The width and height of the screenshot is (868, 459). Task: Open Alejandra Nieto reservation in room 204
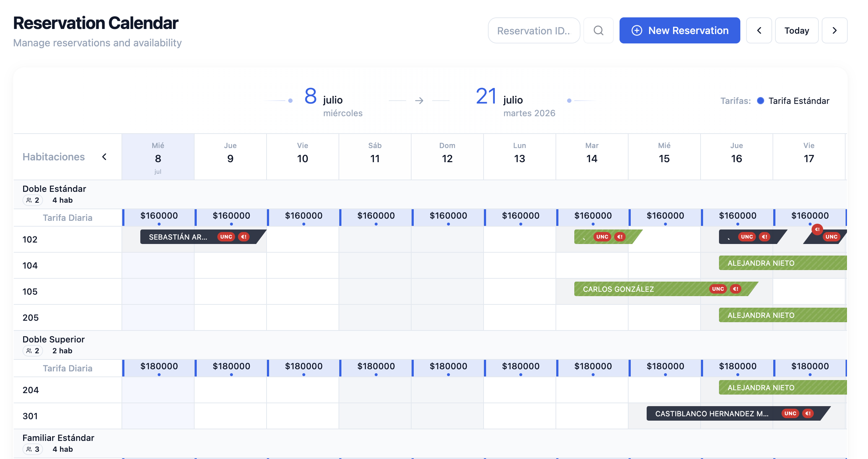coord(783,387)
